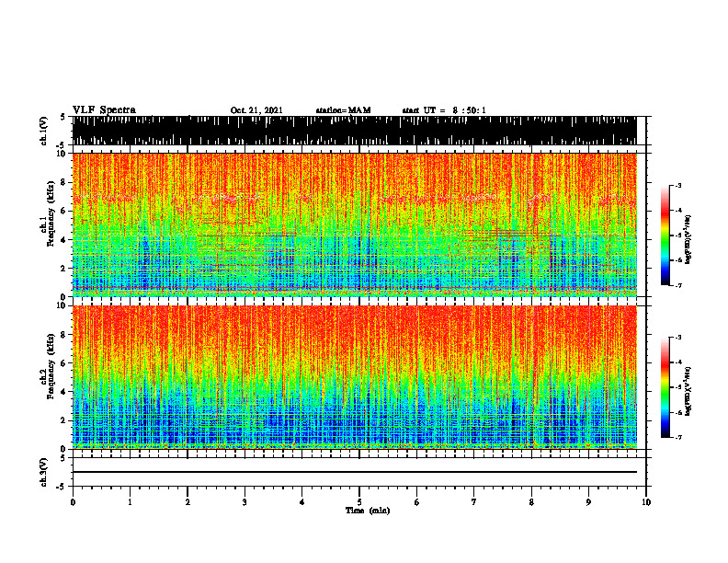Select the "Oct. 21, 2021" date text
Viewport: 728px width, 563px height.
[x=256, y=110]
